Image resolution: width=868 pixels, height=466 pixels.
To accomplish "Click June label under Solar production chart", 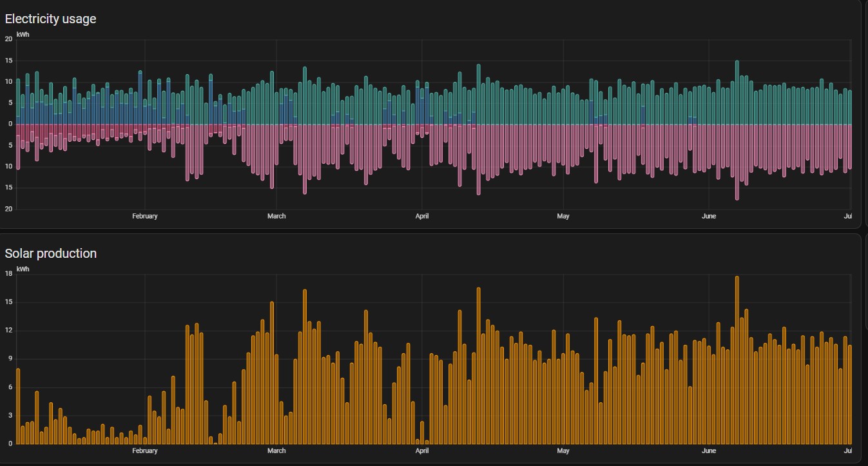I will click(709, 451).
